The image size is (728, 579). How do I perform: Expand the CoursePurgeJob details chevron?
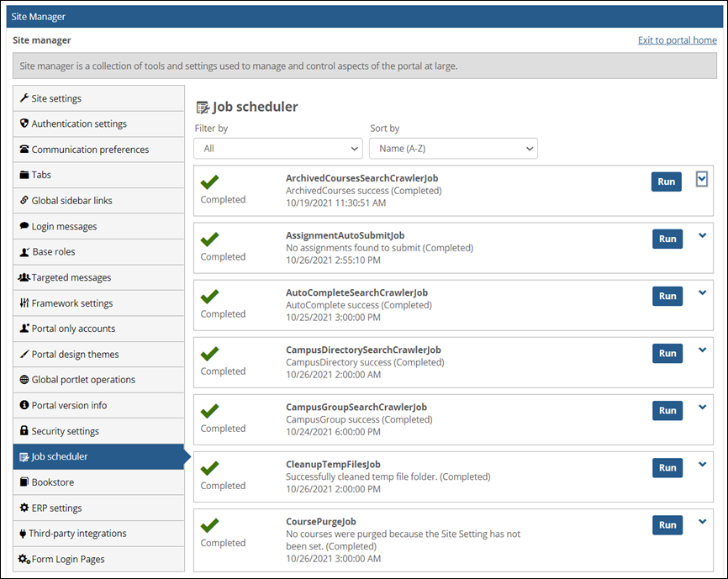coord(703,522)
